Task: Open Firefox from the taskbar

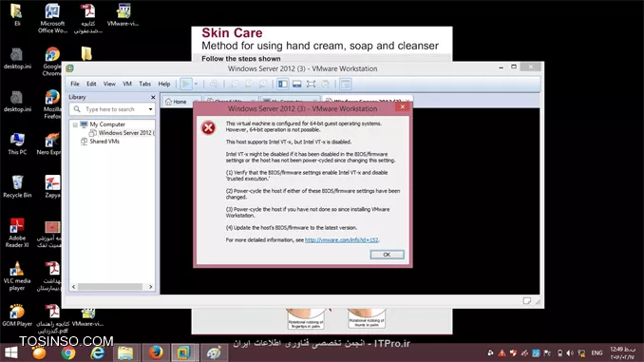Action: tap(156, 352)
